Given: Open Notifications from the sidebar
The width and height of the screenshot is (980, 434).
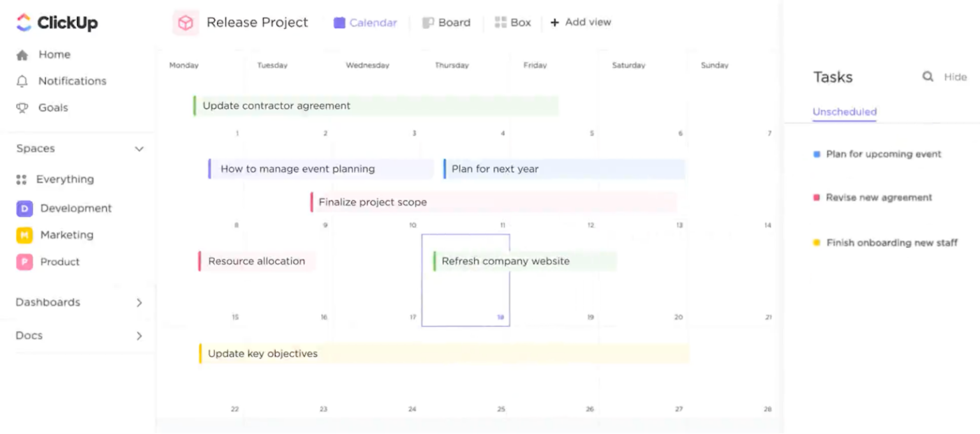Looking at the screenshot, I should click(x=71, y=81).
